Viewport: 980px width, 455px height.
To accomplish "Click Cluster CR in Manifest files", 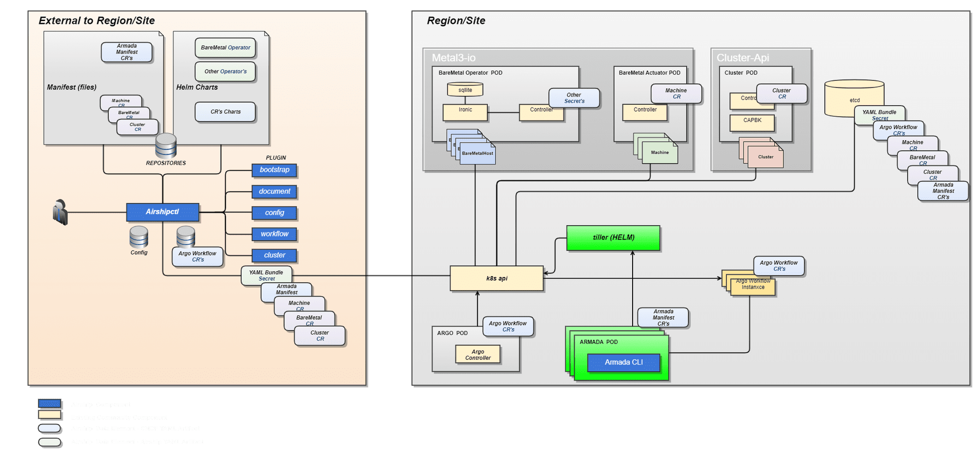I will tap(137, 127).
